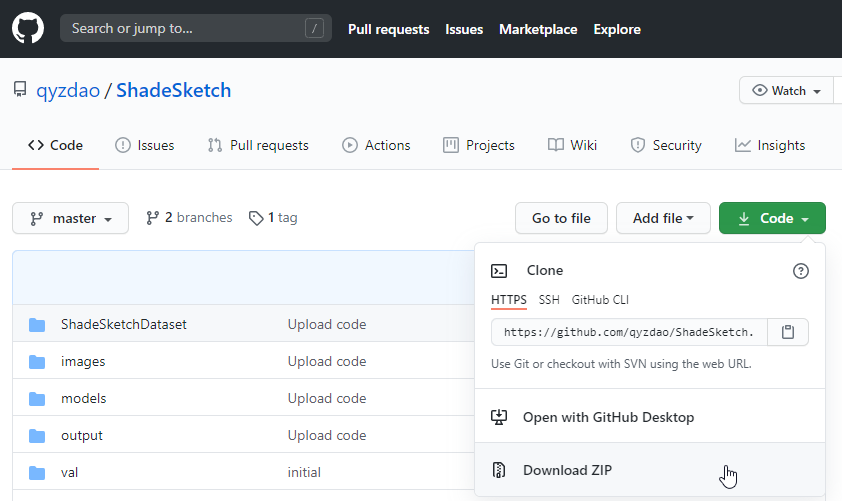Open Upload code commit for ShadeSketchDataset
Viewport: 842px width, 501px height.
click(326, 324)
